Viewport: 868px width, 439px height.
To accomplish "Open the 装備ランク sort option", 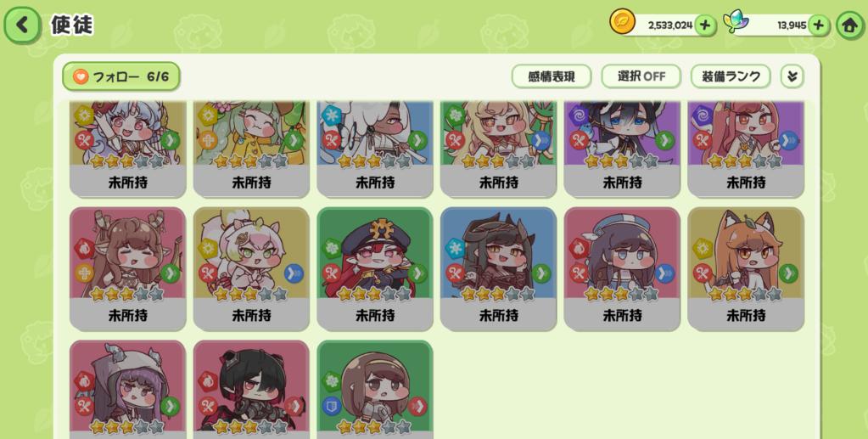I will (731, 76).
